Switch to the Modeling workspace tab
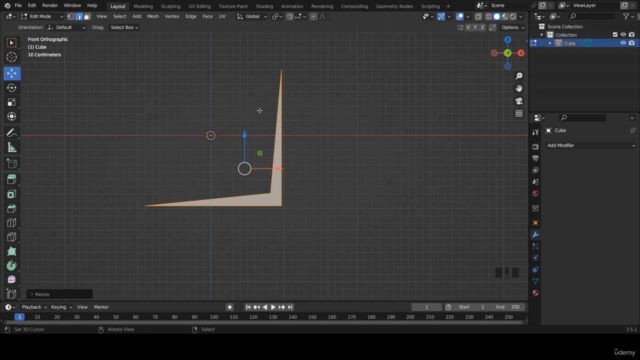 [143, 6]
